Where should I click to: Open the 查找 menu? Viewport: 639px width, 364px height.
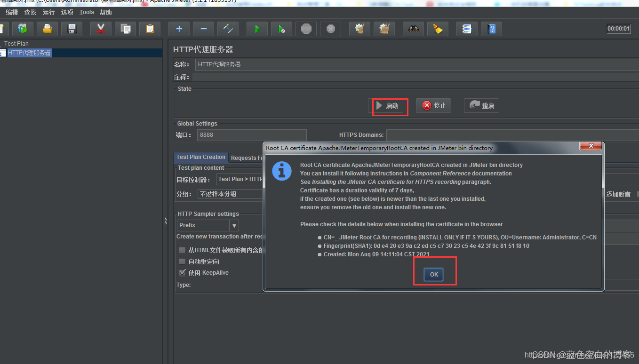click(30, 12)
